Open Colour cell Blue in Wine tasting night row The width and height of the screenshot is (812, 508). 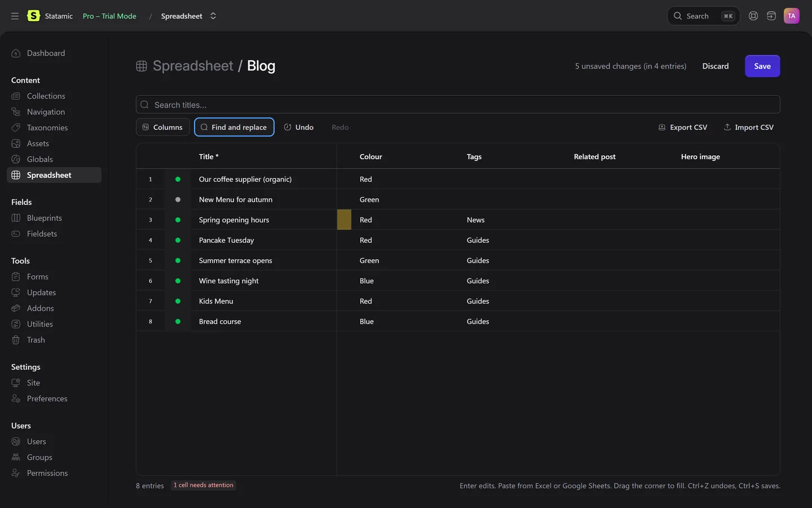(x=404, y=281)
